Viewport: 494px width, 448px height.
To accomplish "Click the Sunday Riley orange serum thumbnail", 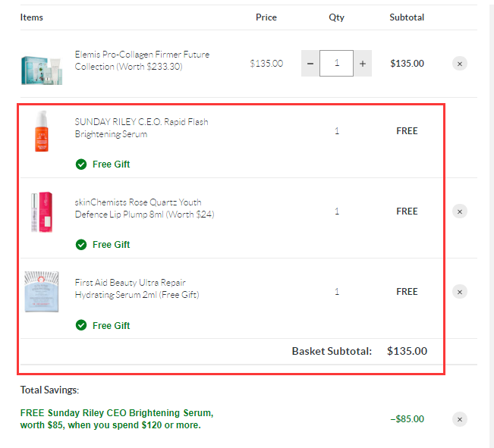I will (42, 131).
